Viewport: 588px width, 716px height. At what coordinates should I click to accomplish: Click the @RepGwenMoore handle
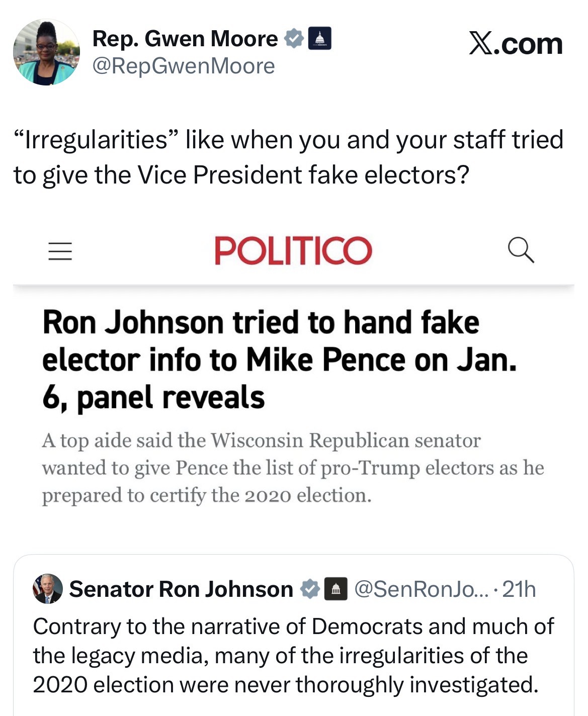click(x=184, y=66)
